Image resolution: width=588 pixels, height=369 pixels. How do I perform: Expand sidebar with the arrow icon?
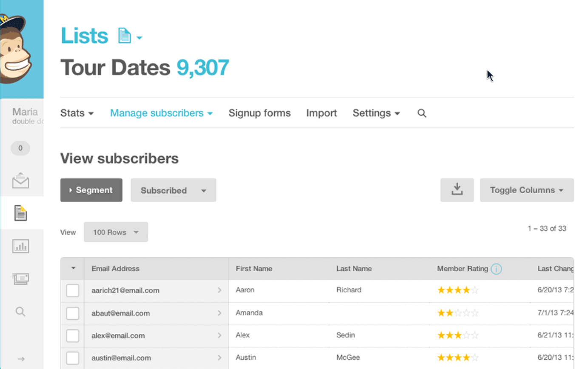(21, 359)
